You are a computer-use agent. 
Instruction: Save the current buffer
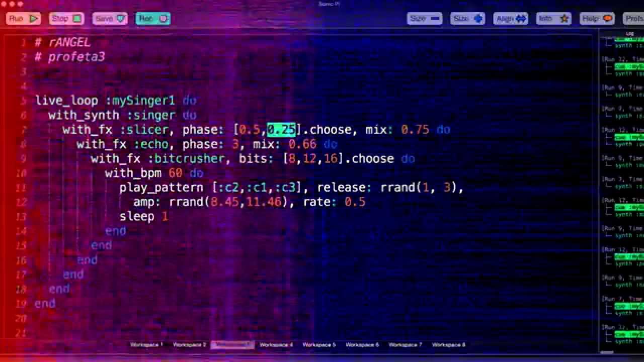tap(110, 19)
